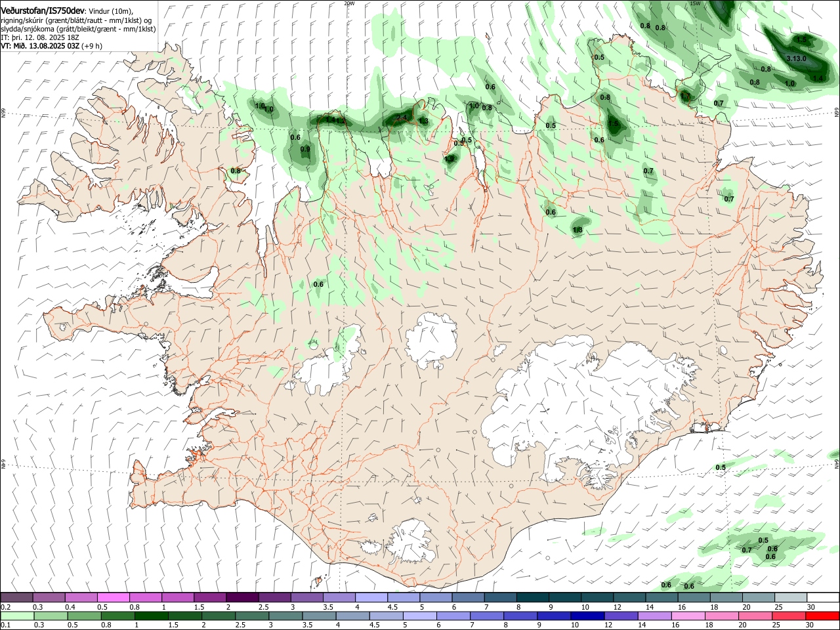Click the 0.4 label in the snow legend

[70, 607]
